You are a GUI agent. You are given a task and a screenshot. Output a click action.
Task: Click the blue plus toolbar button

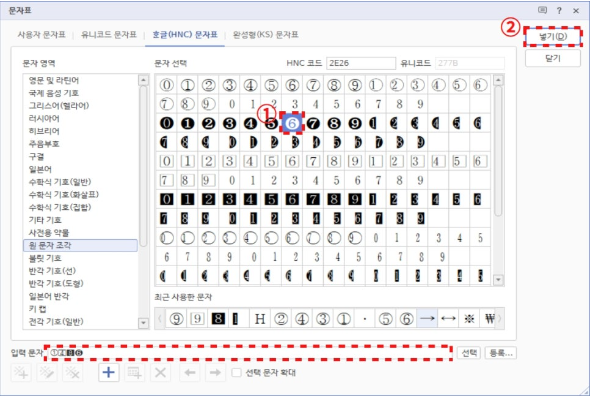[x=108, y=373]
